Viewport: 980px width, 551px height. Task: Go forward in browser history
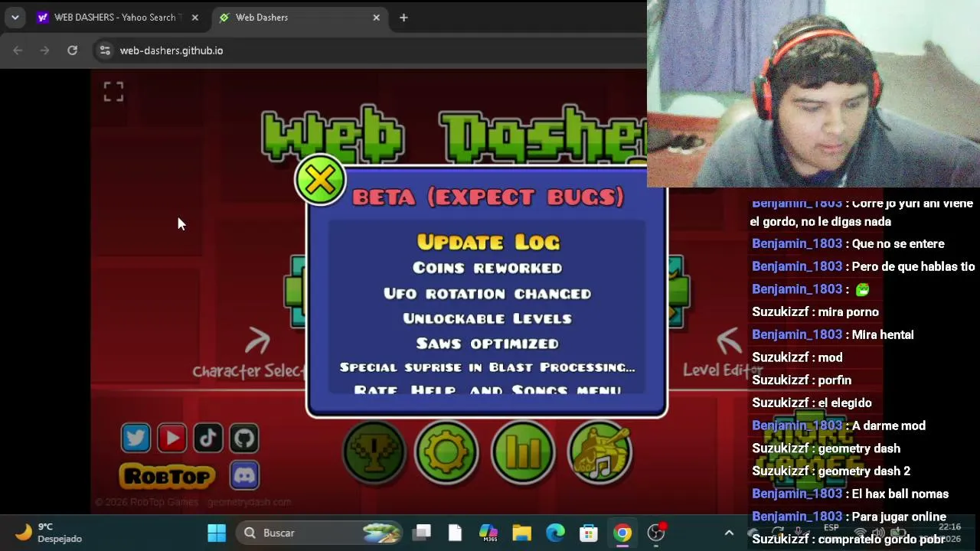pyautogui.click(x=44, y=51)
